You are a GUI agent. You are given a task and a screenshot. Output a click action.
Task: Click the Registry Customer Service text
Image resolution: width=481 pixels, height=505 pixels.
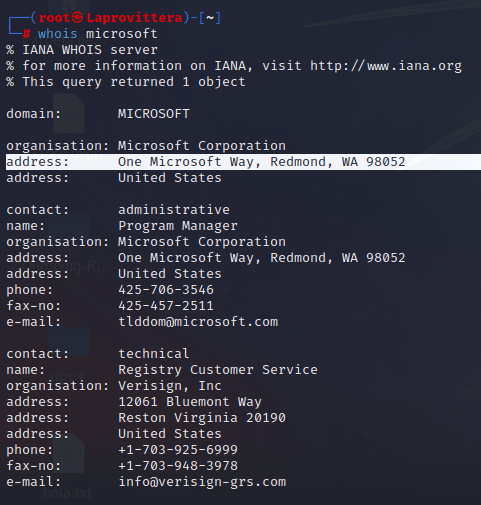pos(218,370)
